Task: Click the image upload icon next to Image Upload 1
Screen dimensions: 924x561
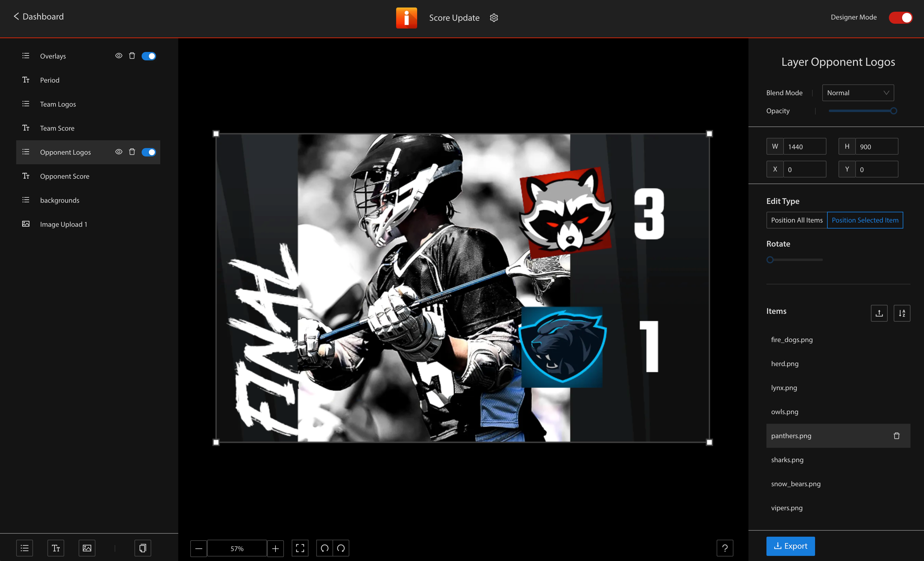Action: click(25, 224)
